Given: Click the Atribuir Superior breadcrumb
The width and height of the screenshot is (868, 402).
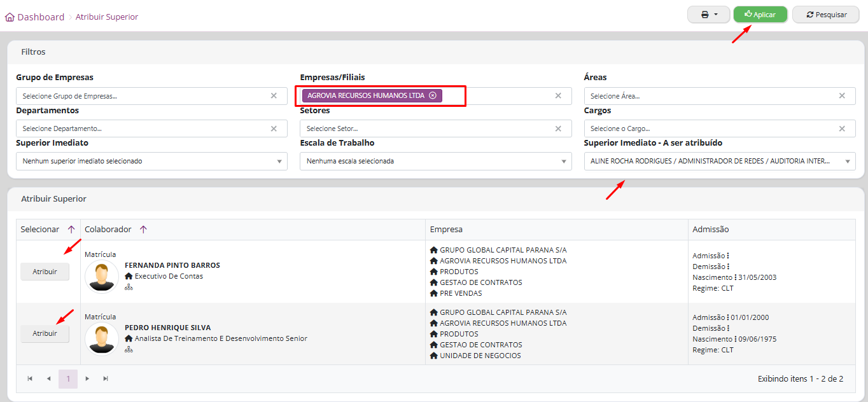Looking at the screenshot, I should point(107,17).
